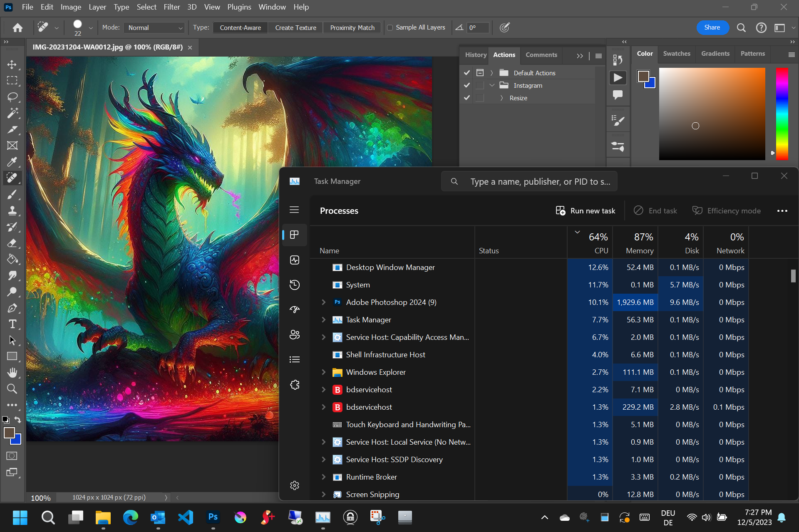The image size is (799, 532).
Task: Open Photoshop help question mark icon
Action: pos(761,27)
